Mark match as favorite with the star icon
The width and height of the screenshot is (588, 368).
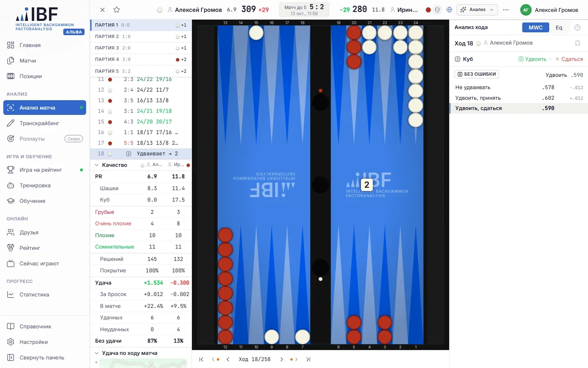pos(116,10)
